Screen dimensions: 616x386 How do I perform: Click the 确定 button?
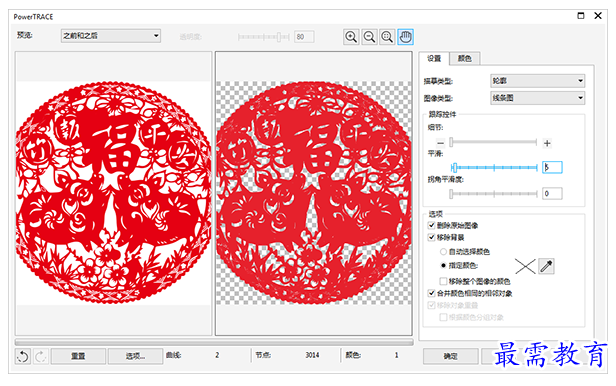click(451, 357)
